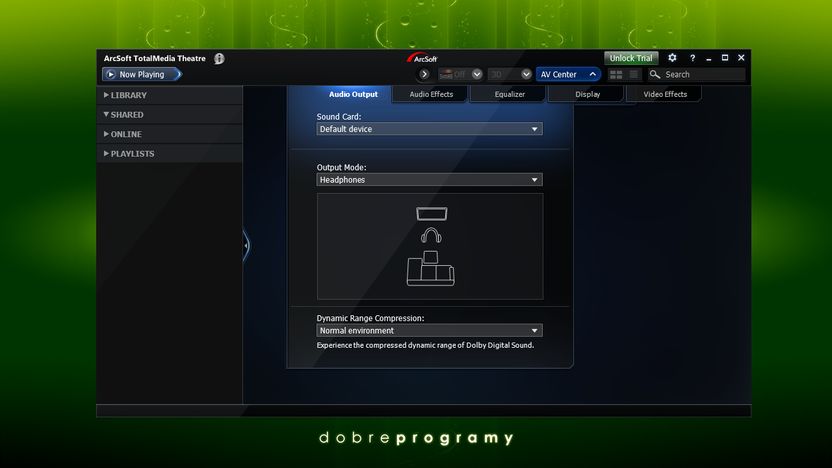Go to Now Playing
The width and height of the screenshot is (832, 468).
click(142, 74)
